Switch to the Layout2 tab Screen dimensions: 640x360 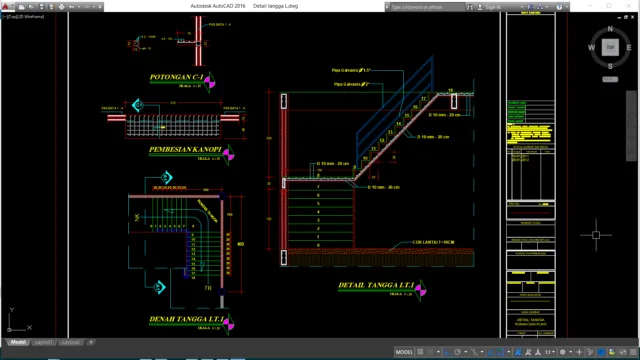click(x=71, y=342)
